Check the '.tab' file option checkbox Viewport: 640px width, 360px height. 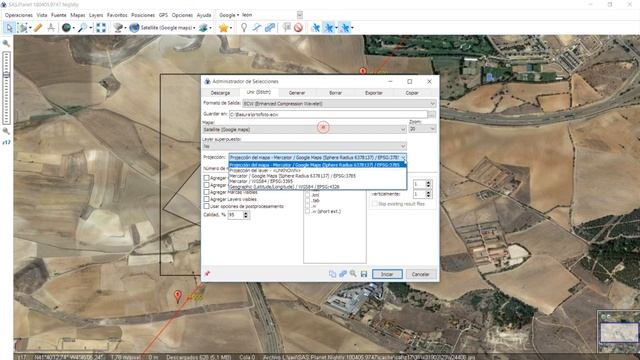(x=307, y=200)
